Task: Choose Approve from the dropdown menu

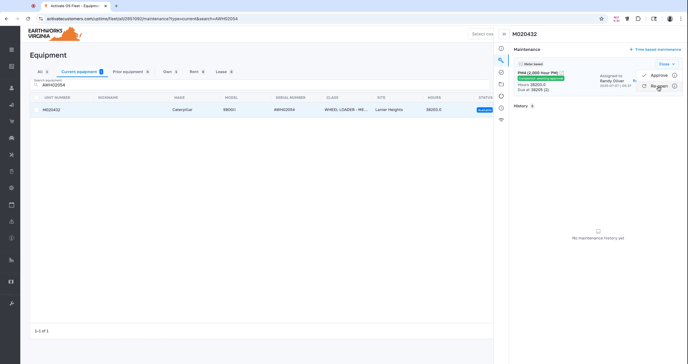Action: pos(659,75)
